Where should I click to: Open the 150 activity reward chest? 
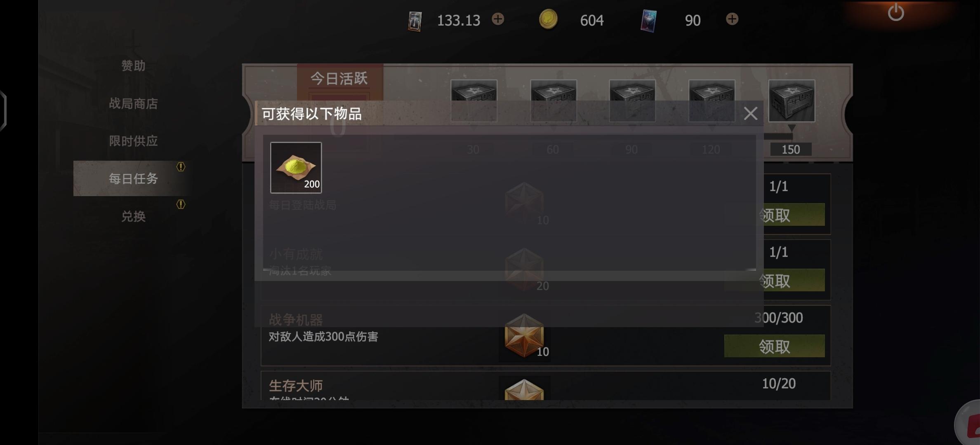tap(792, 101)
